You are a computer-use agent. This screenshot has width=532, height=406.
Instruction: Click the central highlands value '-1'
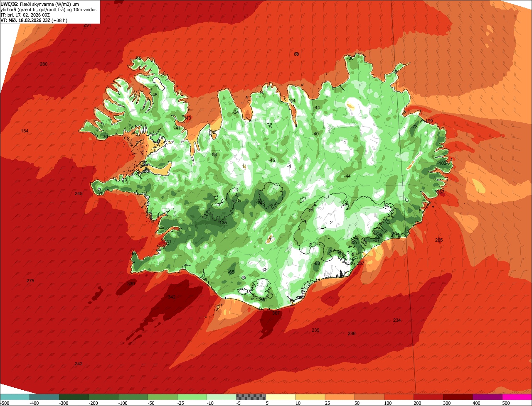(x=289, y=166)
